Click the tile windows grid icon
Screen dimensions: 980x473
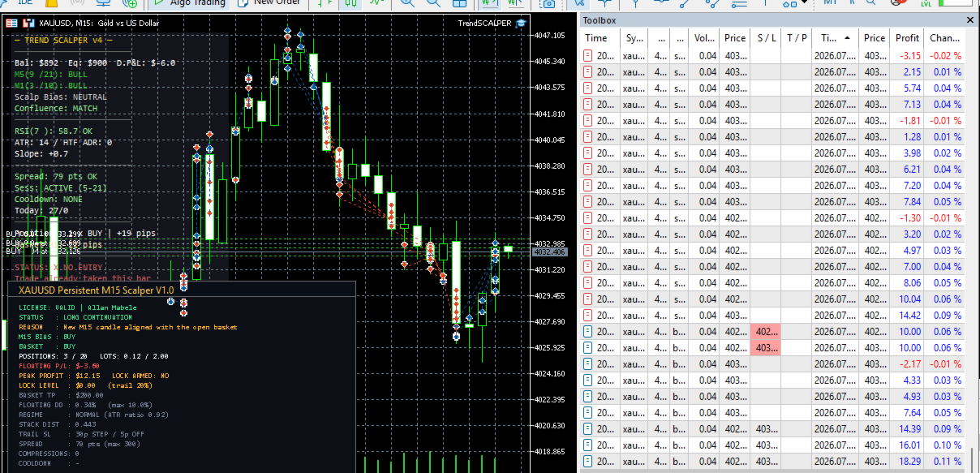458,2
